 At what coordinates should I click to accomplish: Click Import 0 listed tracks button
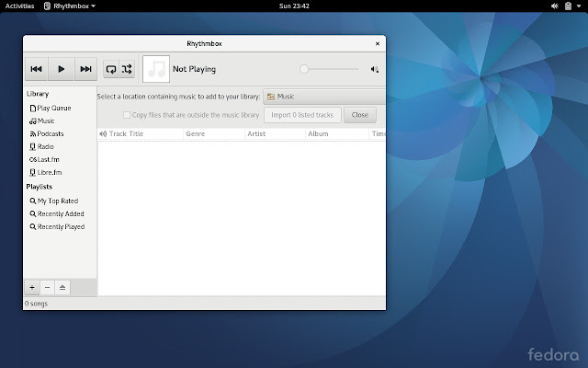302,115
